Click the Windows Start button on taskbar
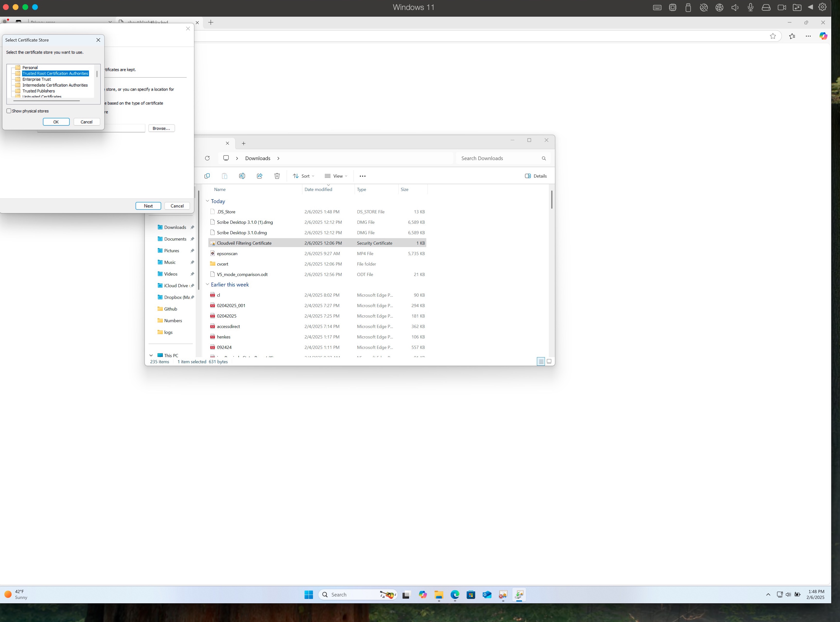Image resolution: width=840 pixels, height=622 pixels. coord(308,595)
